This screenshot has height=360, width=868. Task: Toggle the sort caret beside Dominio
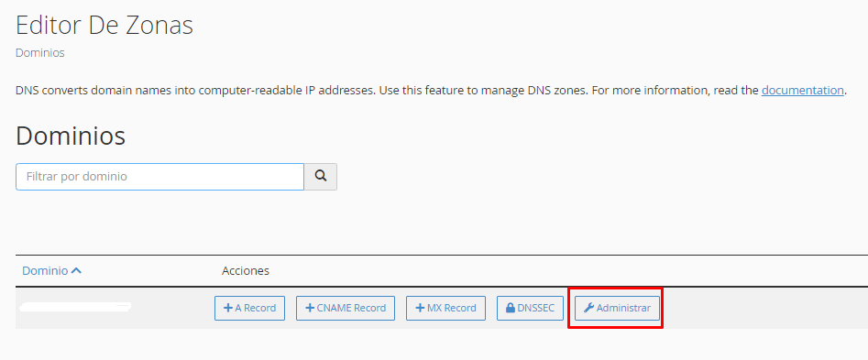76,270
